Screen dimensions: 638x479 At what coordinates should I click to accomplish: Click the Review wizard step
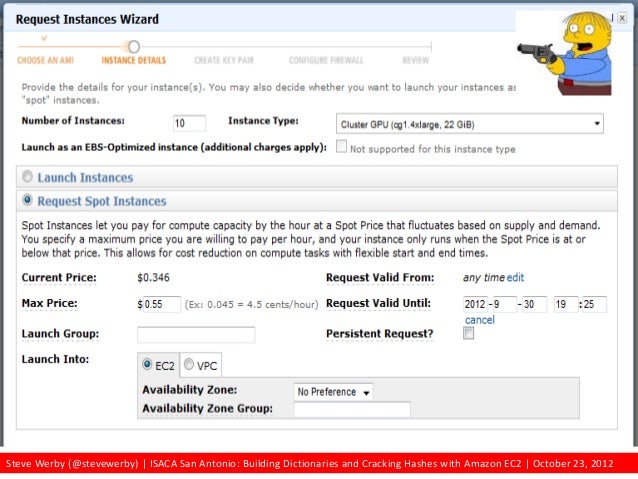[x=415, y=60]
